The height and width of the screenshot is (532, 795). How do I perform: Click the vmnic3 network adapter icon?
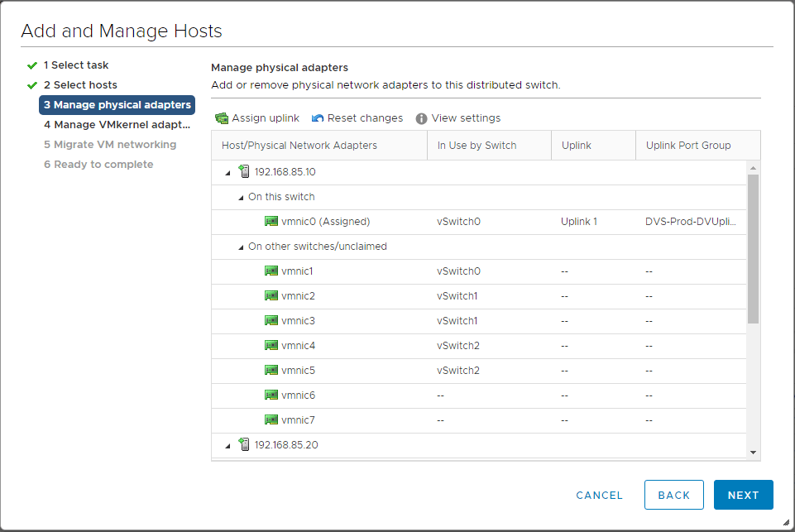click(271, 321)
